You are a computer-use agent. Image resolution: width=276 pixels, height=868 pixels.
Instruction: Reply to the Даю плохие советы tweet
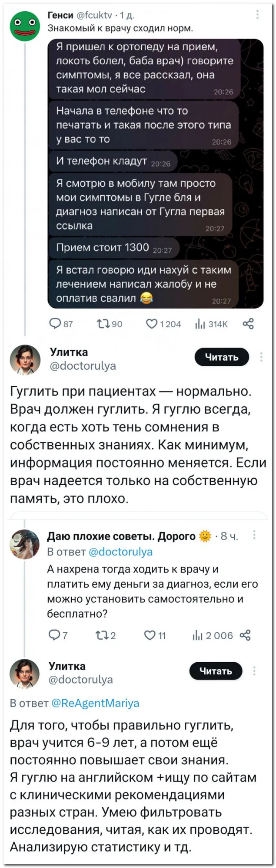pos(54,635)
